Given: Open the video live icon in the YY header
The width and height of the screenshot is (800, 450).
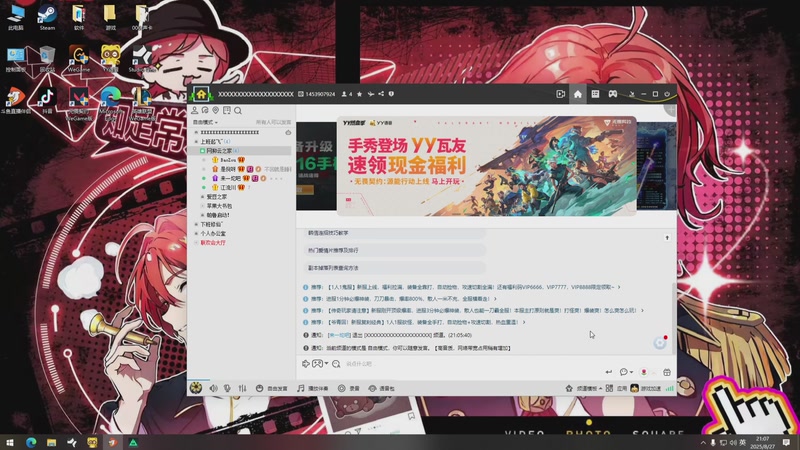Looking at the screenshot, I should pyautogui.click(x=560, y=94).
